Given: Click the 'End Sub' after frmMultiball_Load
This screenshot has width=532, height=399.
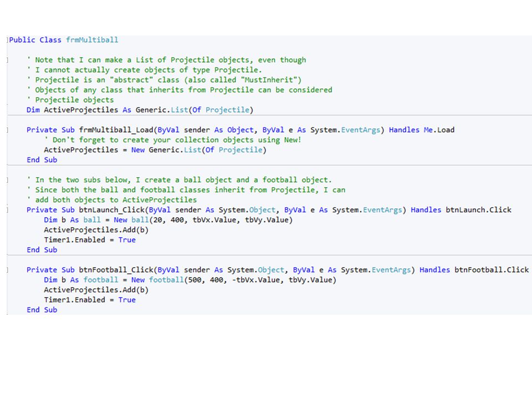Looking at the screenshot, I should coord(42,160).
